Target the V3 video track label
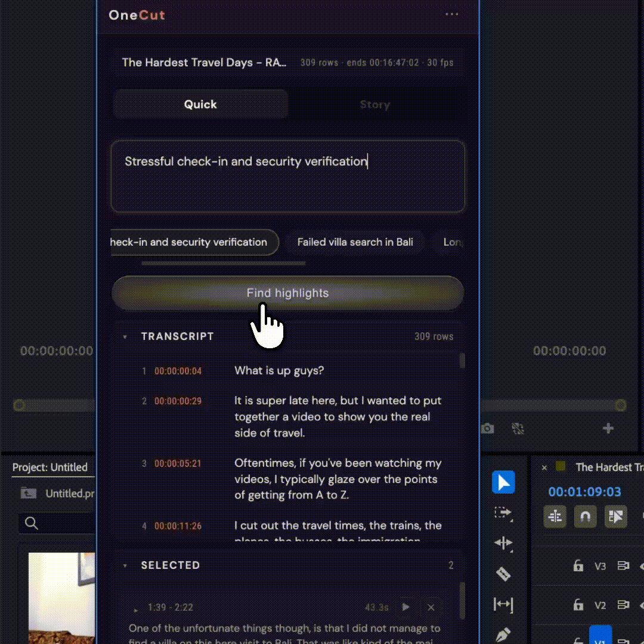Screen dimensions: 644x644 pyautogui.click(x=600, y=566)
